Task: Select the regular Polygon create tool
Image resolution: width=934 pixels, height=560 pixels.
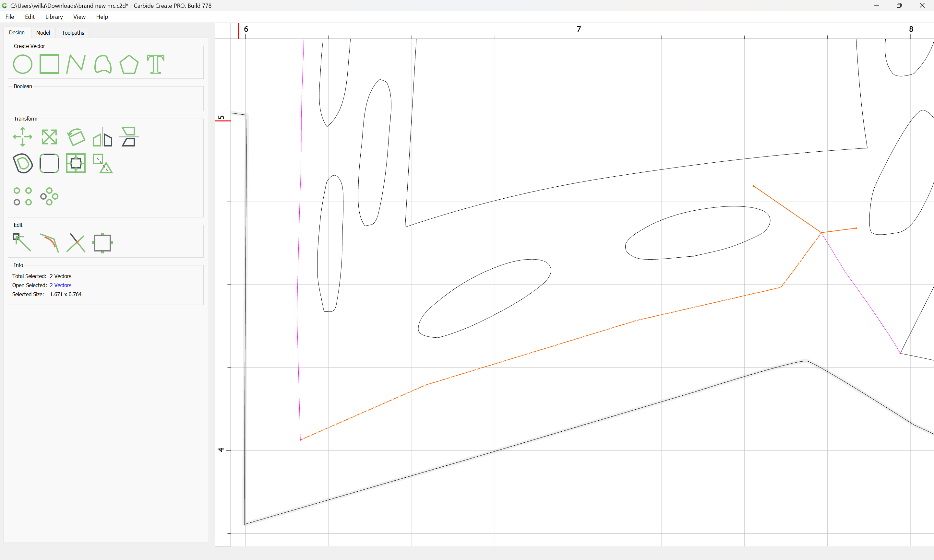Action: (129, 64)
